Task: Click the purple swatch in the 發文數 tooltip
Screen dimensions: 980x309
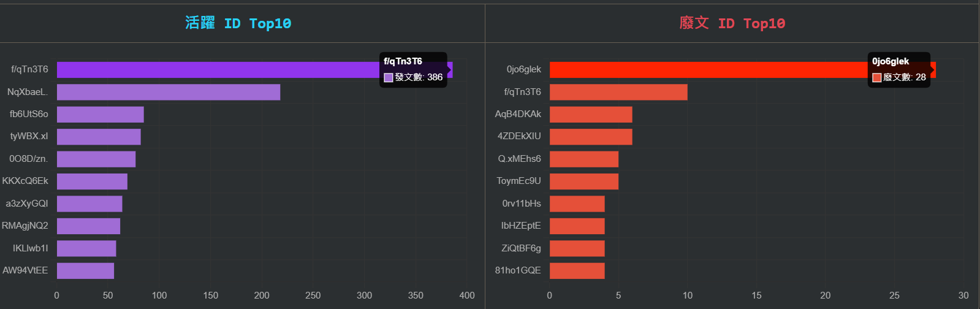Action: 389,78
